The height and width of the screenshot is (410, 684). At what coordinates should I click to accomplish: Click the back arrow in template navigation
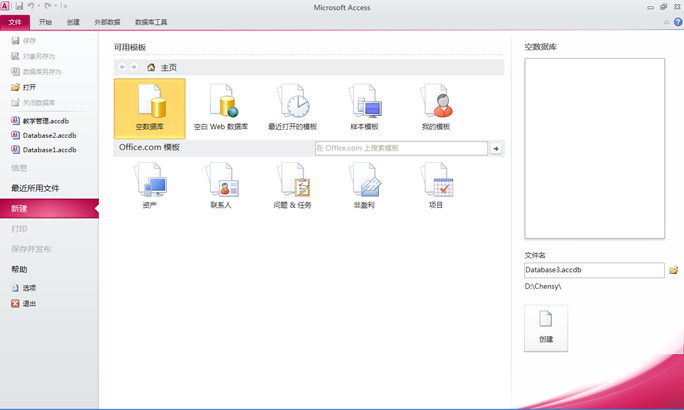pos(123,67)
